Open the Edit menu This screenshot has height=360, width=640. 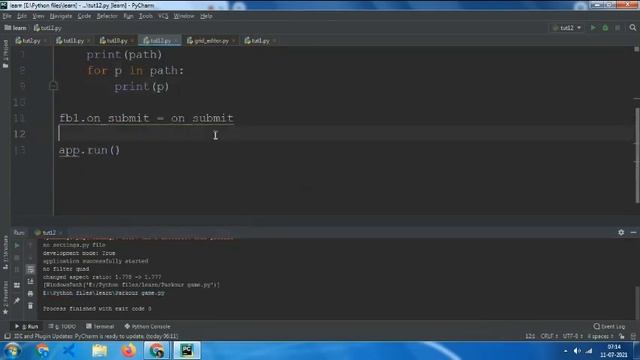point(22,16)
